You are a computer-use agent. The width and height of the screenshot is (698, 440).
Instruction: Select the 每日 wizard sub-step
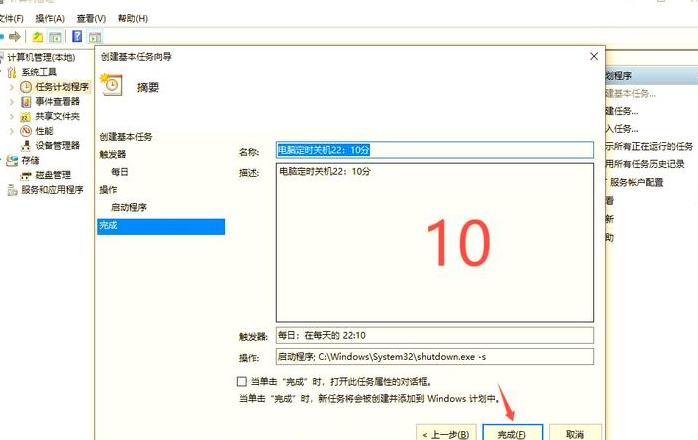[120, 172]
